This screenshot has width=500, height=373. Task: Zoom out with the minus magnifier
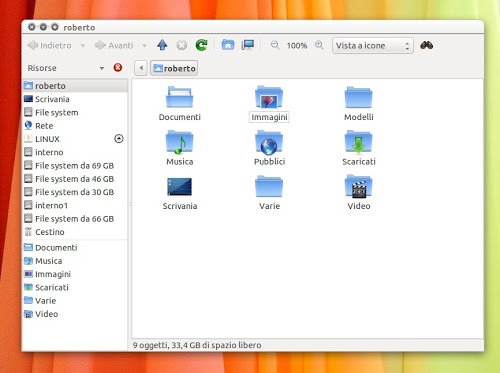click(x=275, y=45)
